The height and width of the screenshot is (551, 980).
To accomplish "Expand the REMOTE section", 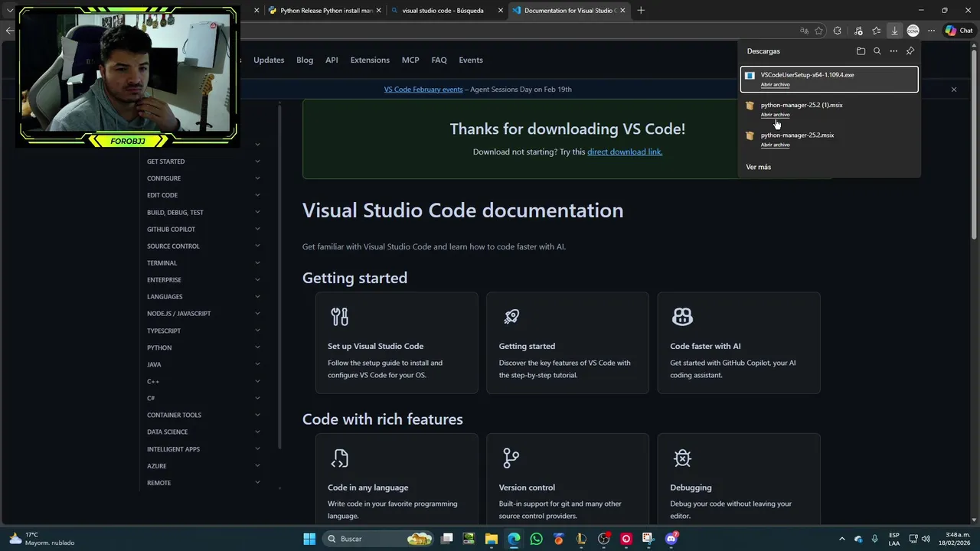I will coord(204,483).
